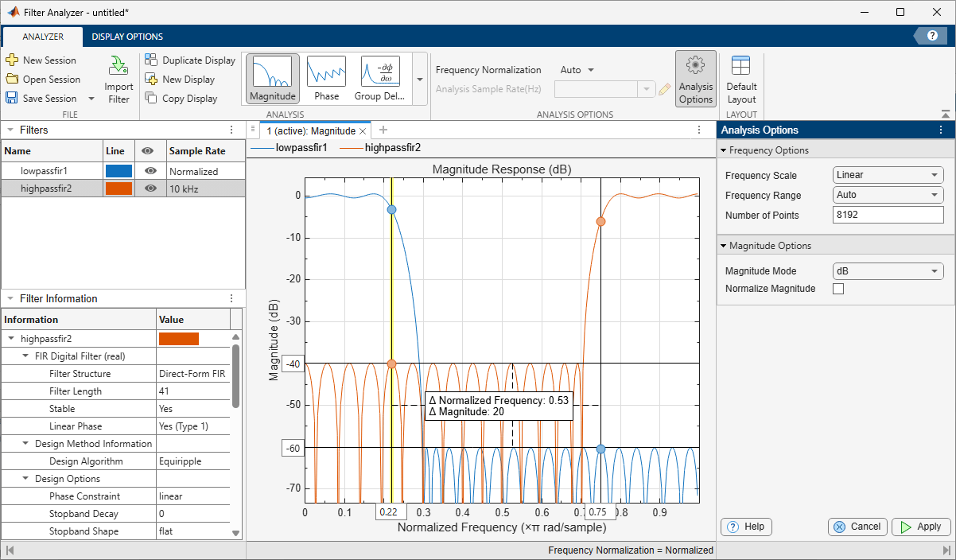Select the Magnitude analysis
This screenshot has height=560, width=956.
[x=273, y=79]
